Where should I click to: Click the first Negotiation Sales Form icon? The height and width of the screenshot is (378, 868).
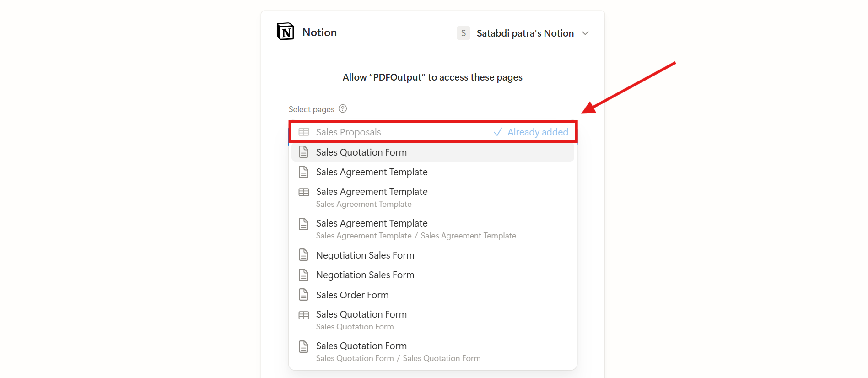tap(304, 255)
